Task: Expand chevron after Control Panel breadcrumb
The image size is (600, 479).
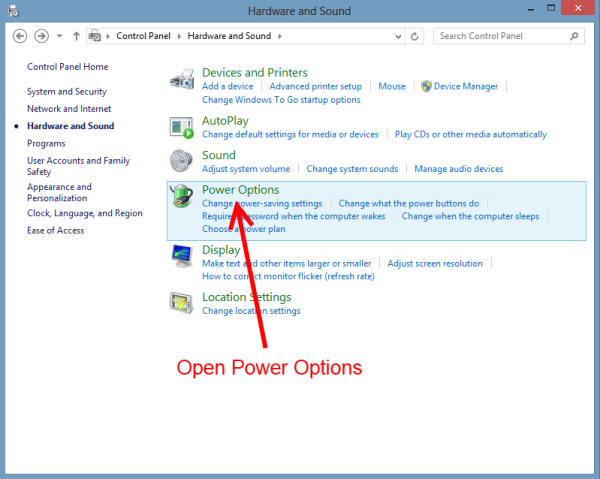Action: click(179, 36)
